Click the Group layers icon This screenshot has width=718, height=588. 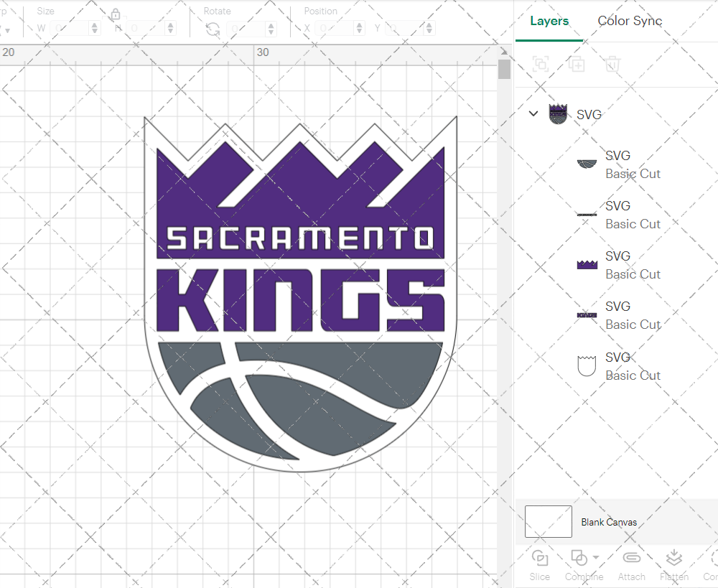[541, 64]
